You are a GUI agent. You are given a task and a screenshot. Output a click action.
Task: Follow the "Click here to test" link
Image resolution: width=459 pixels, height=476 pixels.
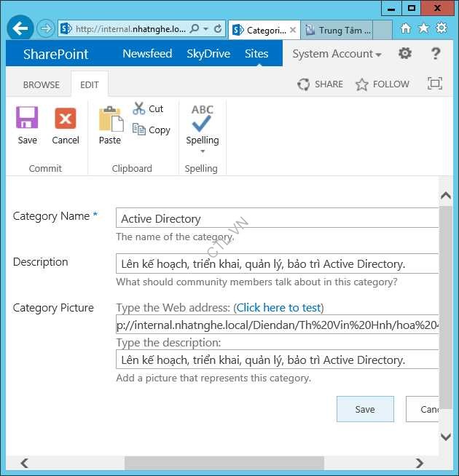pyautogui.click(x=279, y=308)
